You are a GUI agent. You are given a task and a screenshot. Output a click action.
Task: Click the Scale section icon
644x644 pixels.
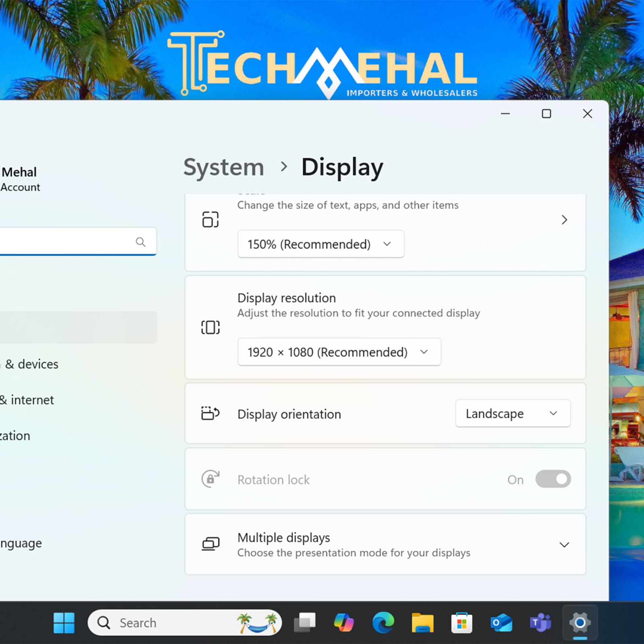(211, 219)
